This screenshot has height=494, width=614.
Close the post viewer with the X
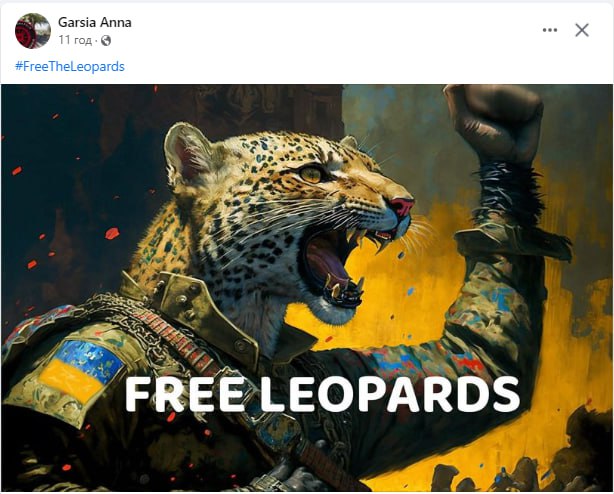point(582,30)
